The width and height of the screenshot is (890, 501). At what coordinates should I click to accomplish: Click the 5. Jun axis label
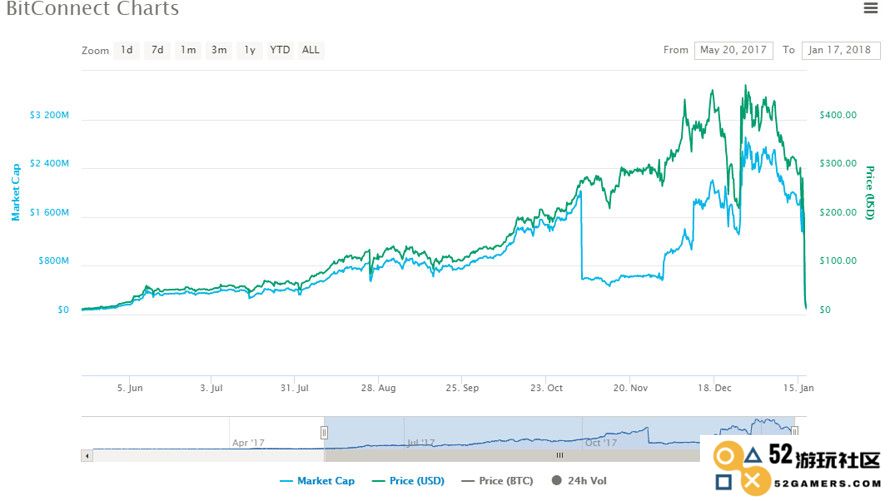pos(130,388)
